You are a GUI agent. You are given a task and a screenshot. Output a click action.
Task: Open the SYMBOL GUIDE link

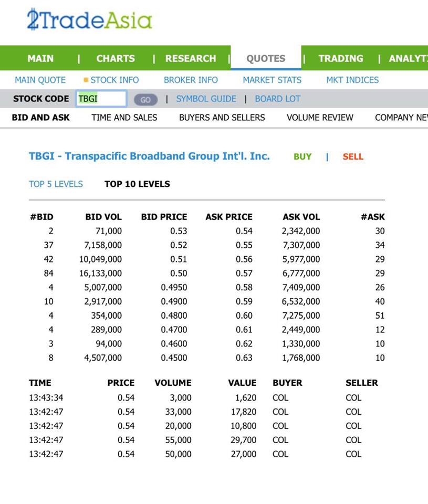pos(206,99)
